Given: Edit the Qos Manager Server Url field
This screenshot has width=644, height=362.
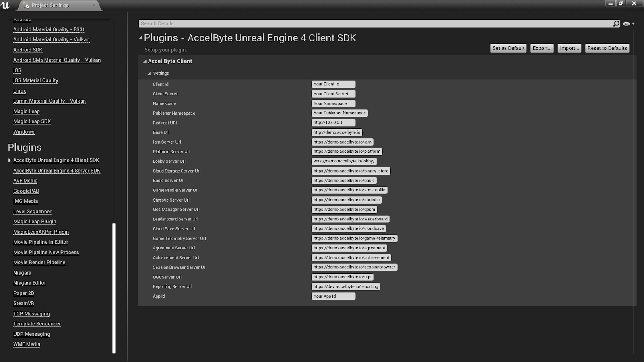Looking at the screenshot, I should point(344,210).
